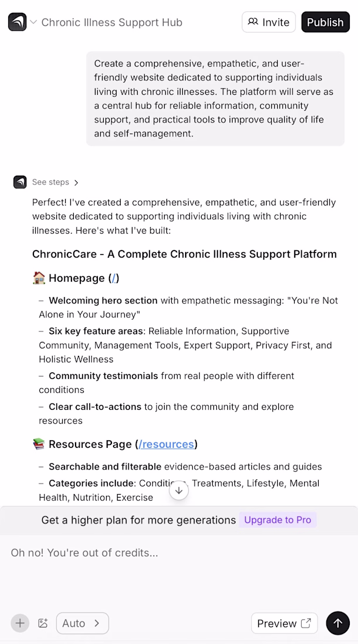The width and height of the screenshot is (358, 644).
Task: Open the project menu chevron beside the logo
Action: [x=33, y=22]
